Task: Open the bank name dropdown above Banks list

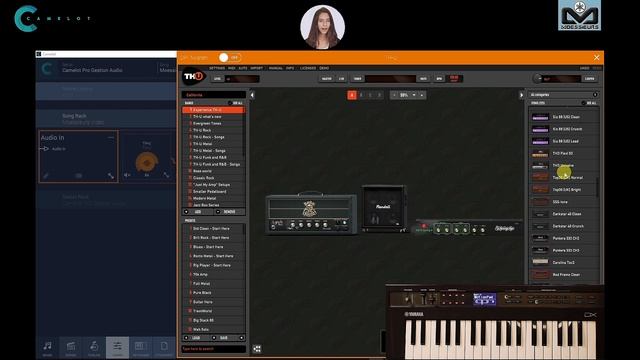Action: click(x=213, y=95)
